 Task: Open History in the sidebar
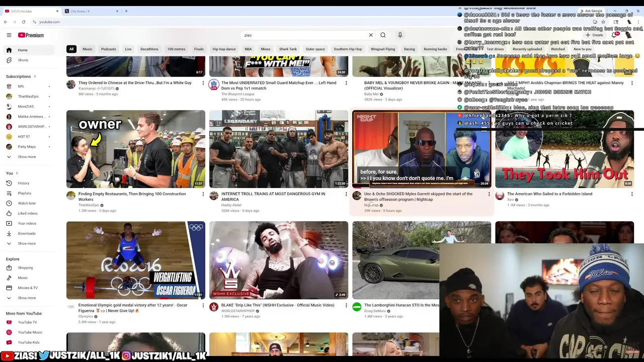tap(29, 183)
